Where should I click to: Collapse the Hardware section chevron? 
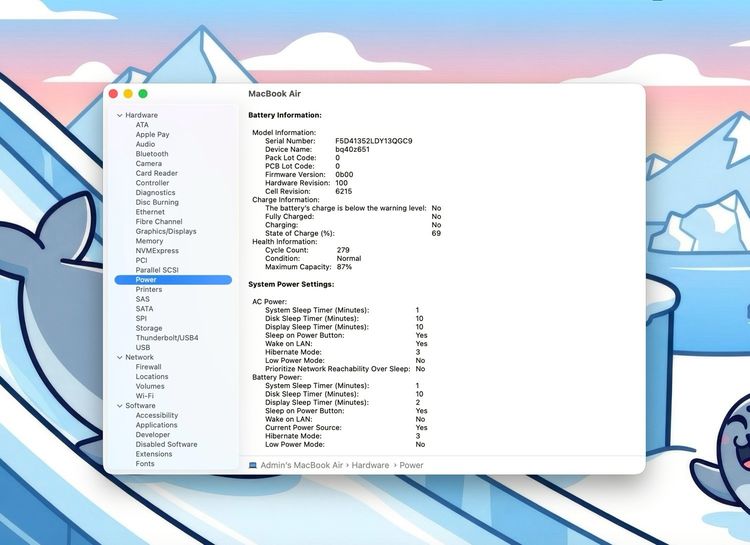(120, 115)
